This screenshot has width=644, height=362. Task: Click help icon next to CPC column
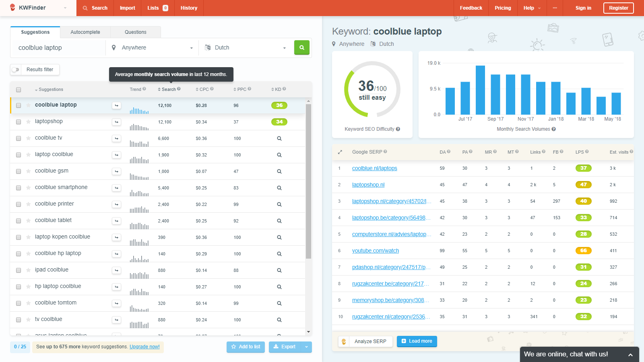(212, 89)
